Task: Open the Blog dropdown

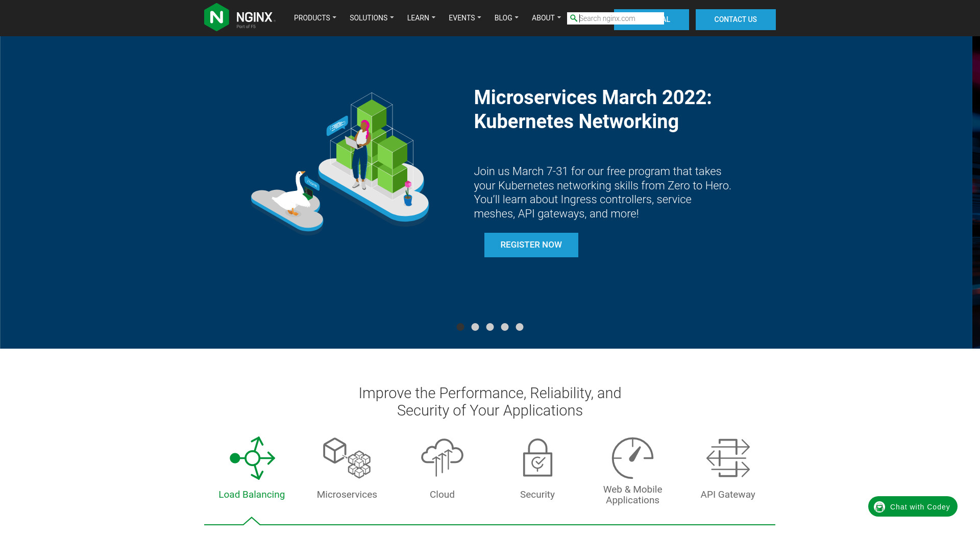Action: [506, 18]
